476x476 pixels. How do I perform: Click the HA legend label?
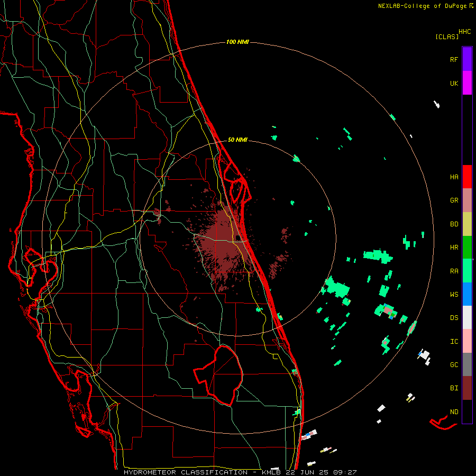[x=454, y=177]
